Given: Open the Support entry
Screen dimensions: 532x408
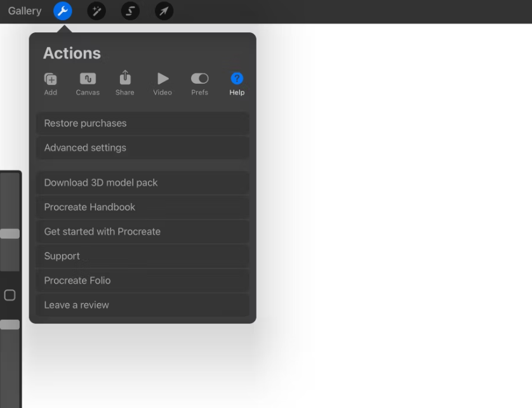Looking at the screenshot, I should [142, 256].
